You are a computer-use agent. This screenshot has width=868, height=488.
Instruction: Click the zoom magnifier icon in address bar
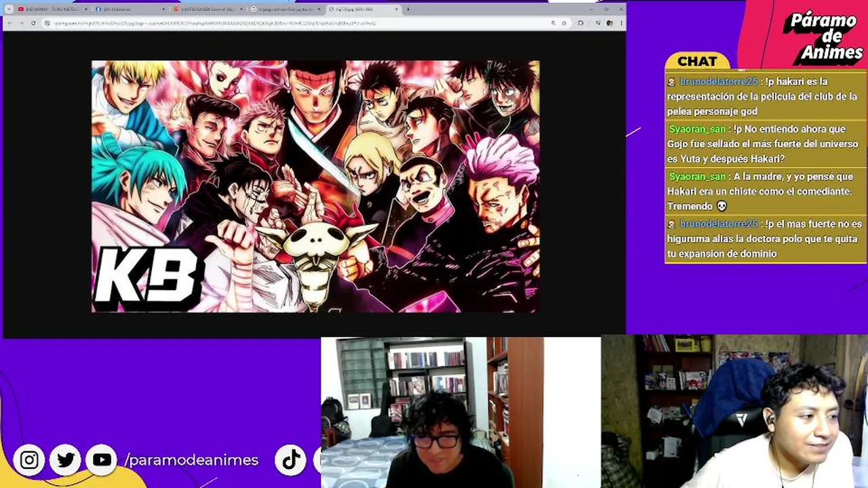click(x=553, y=23)
